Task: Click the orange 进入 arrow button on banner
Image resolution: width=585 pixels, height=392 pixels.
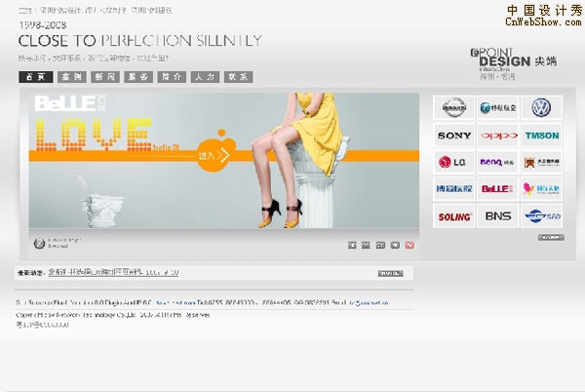Action: [x=215, y=154]
